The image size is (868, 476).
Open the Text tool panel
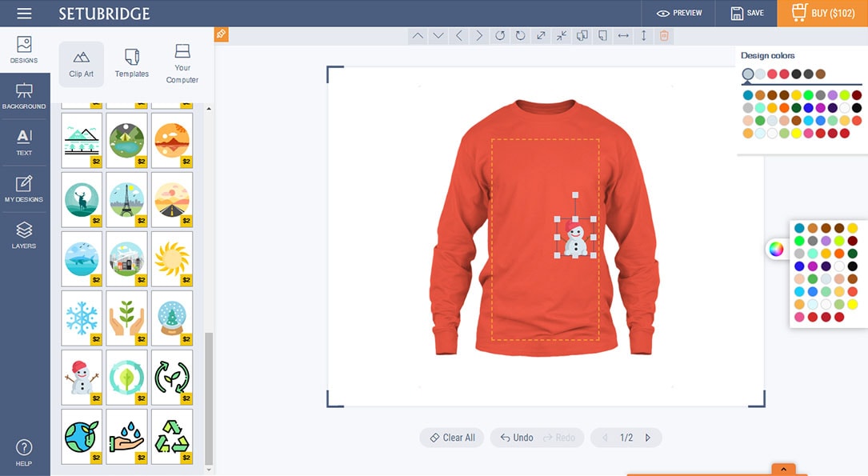[x=24, y=142]
